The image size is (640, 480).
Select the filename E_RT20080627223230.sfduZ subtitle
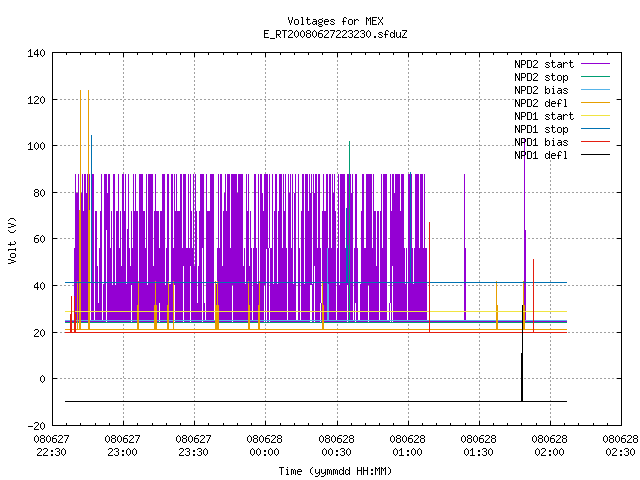click(x=335, y=34)
